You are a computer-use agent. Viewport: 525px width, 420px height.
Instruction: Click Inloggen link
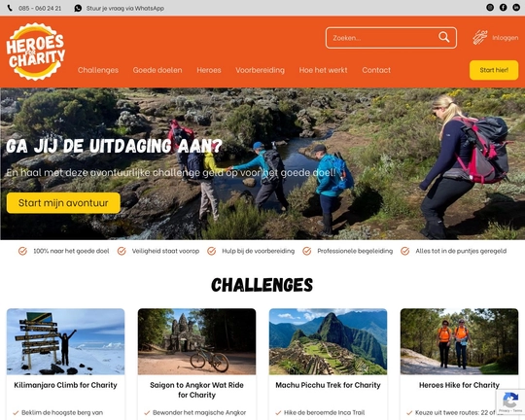click(x=505, y=38)
